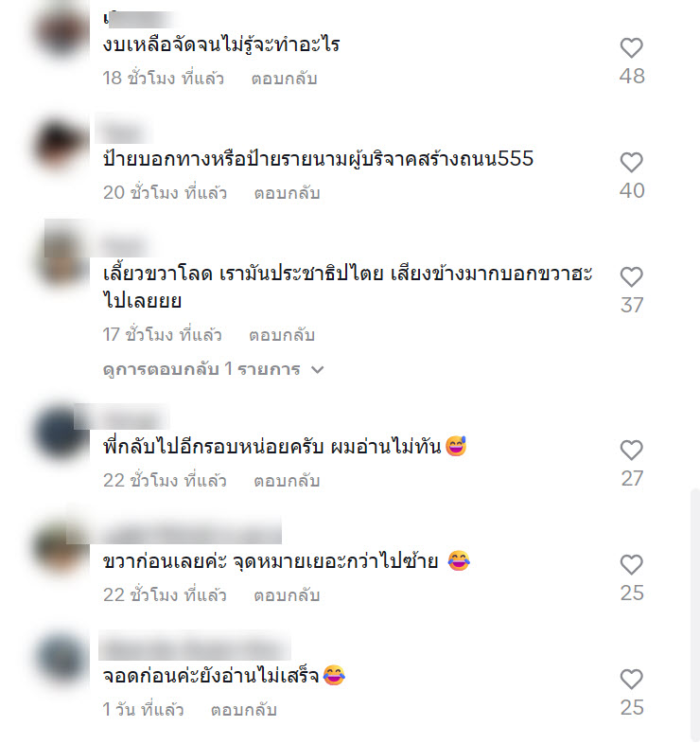This screenshot has height=744, width=700.
Task: Reply to the 20 ชั่วโมง comment
Action: click(x=287, y=193)
